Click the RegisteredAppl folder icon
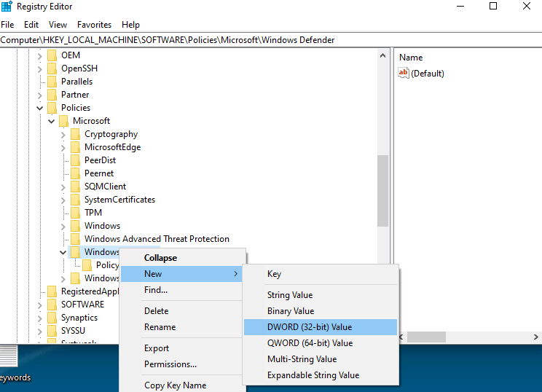Viewport: 542px width, 392px height. pos(52,291)
